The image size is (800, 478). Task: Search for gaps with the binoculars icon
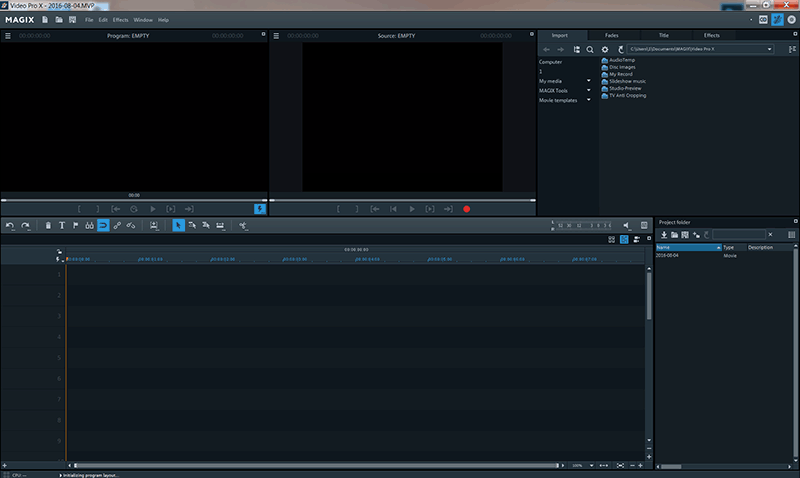coord(89,225)
